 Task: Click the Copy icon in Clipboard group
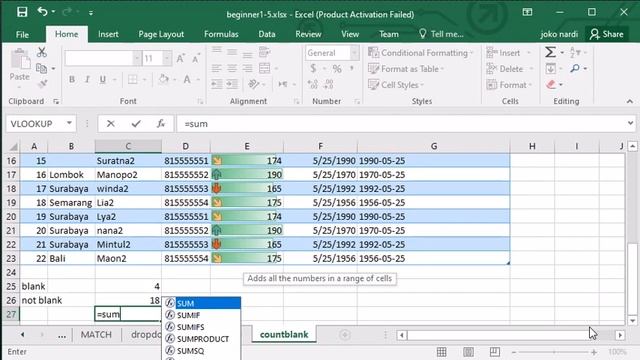point(42,68)
